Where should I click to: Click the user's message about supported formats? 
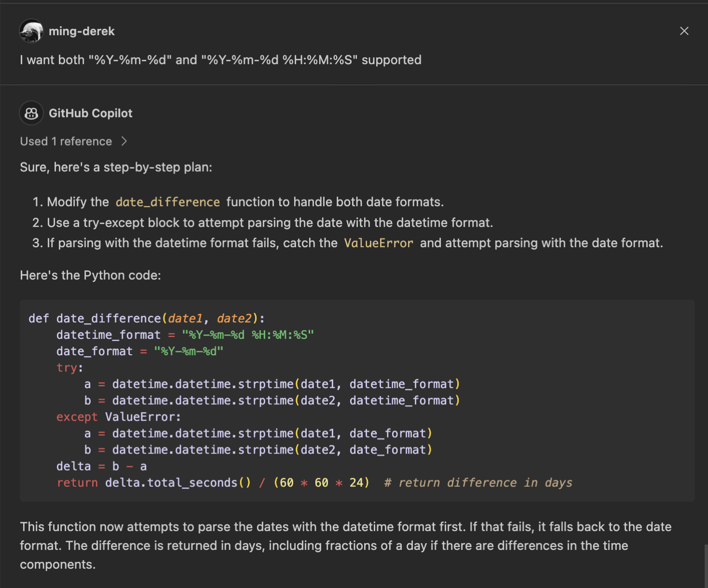pos(220,60)
